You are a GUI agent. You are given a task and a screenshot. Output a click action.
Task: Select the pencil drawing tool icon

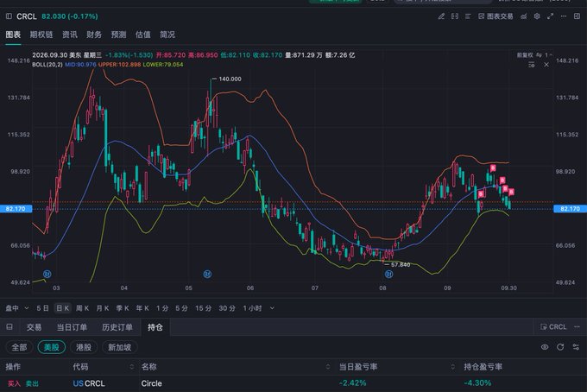click(x=441, y=16)
